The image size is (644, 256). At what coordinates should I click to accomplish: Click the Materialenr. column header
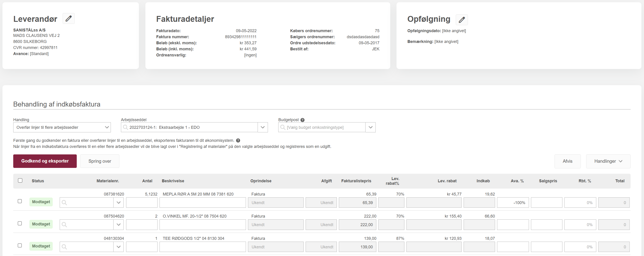[108, 181]
